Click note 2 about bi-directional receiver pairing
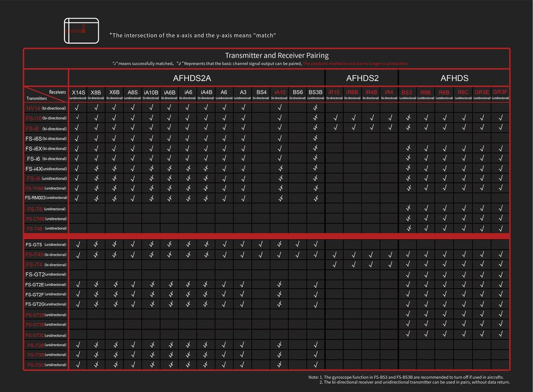This screenshot has width=533, height=392. 414,382
